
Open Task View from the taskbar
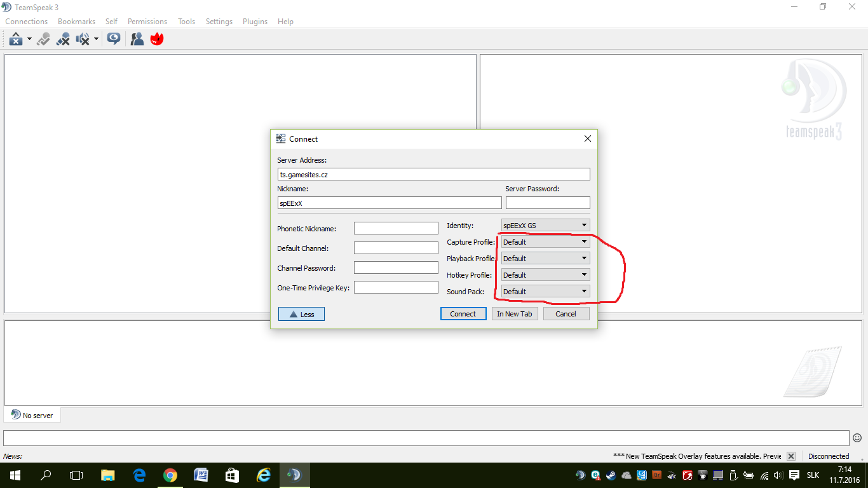click(x=76, y=475)
